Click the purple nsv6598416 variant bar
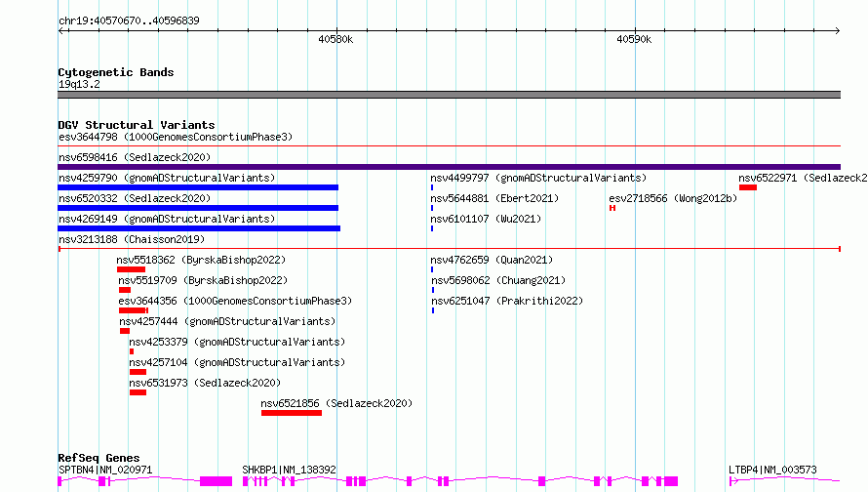 coord(449,167)
